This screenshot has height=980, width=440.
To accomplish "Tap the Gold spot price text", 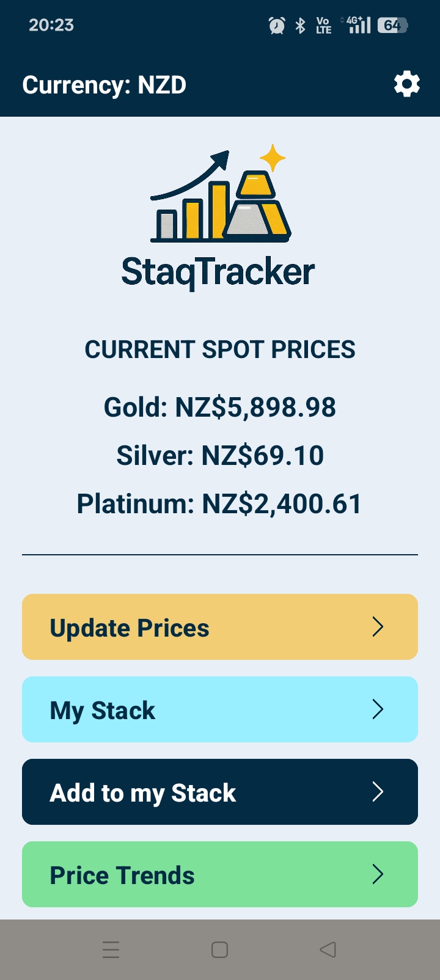I will click(220, 408).
